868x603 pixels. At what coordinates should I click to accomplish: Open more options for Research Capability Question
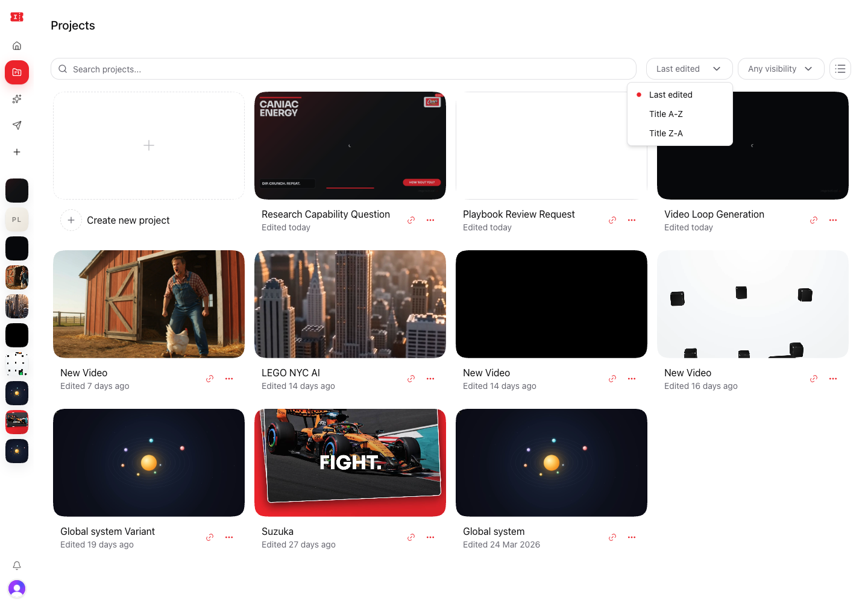[x=430, y=220]
